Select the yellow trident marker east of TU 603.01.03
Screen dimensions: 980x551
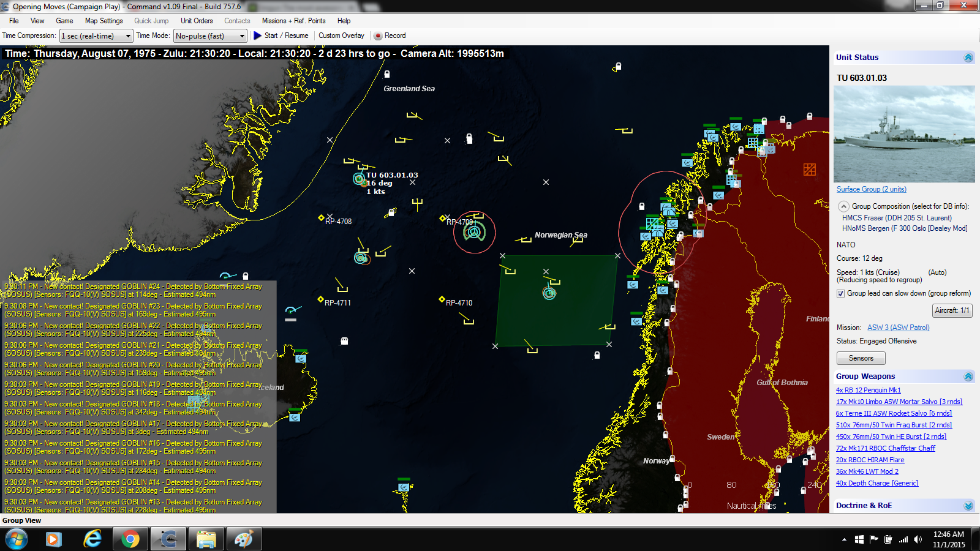pyautogui.click(x=418, y=204)
